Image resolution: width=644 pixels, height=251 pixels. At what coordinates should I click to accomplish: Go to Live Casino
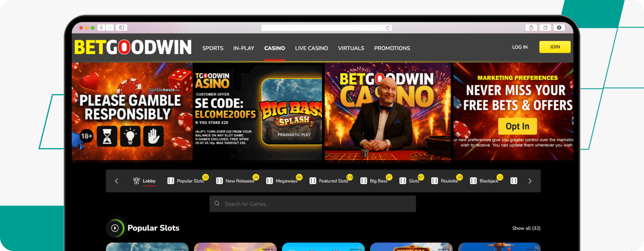pyautogui.click(x=311, y=48)
